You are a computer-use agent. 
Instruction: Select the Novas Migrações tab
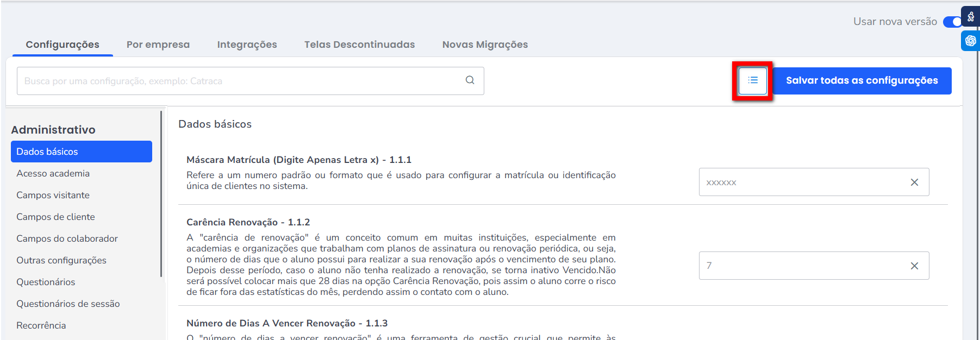tap(485, 45)
